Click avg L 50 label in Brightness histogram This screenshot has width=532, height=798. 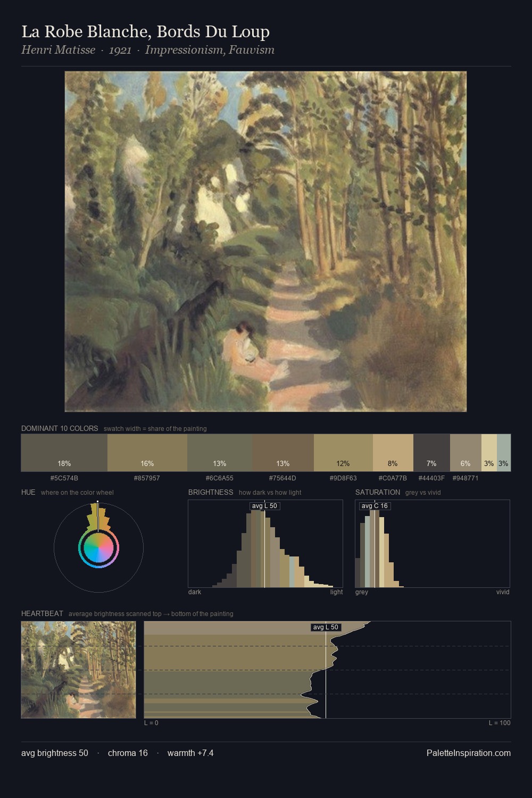click(265, 506)
